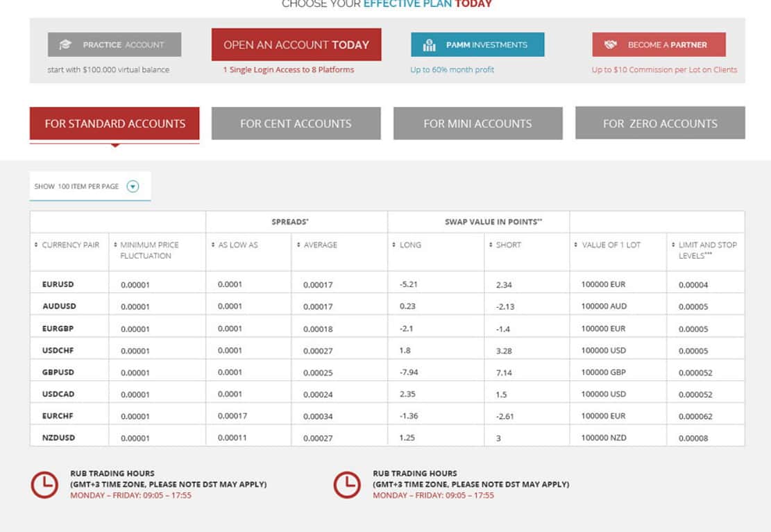Sort by Currency Pair column arrows
Image resolution: width=771 pixels, height=532 pixels.
pyautogui.click(x=36, y=245)
